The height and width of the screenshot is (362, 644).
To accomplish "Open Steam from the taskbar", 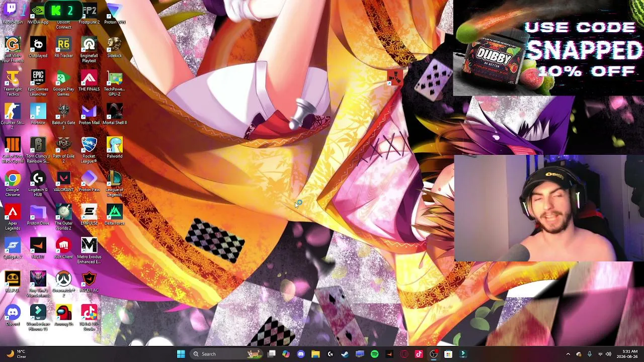I will tap(345, 354).
